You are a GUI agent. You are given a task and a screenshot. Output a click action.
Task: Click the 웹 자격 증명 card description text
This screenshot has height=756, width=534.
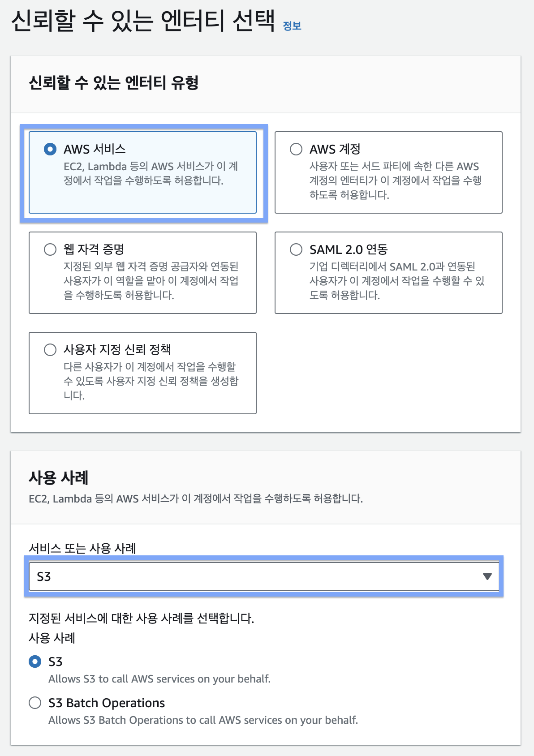coord(151,281)
